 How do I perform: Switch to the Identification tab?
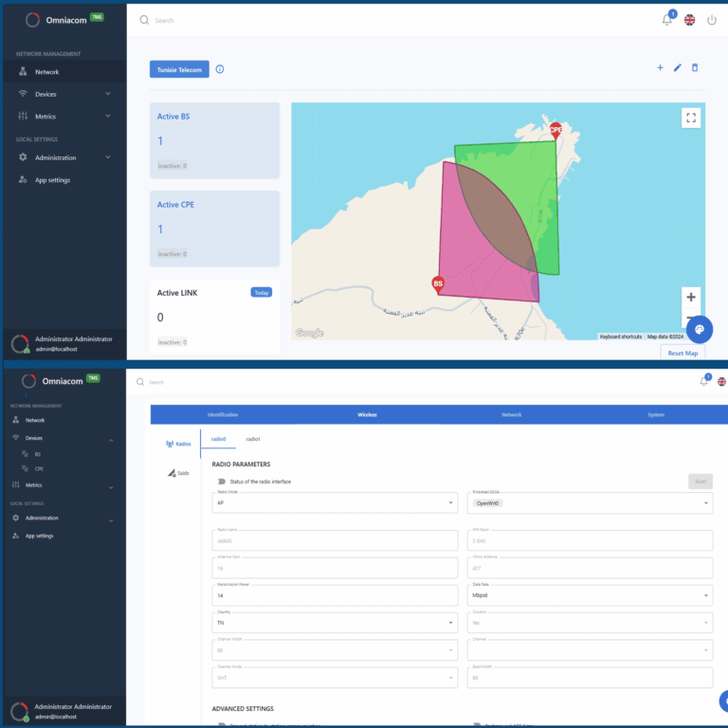(x=223, y=414)
